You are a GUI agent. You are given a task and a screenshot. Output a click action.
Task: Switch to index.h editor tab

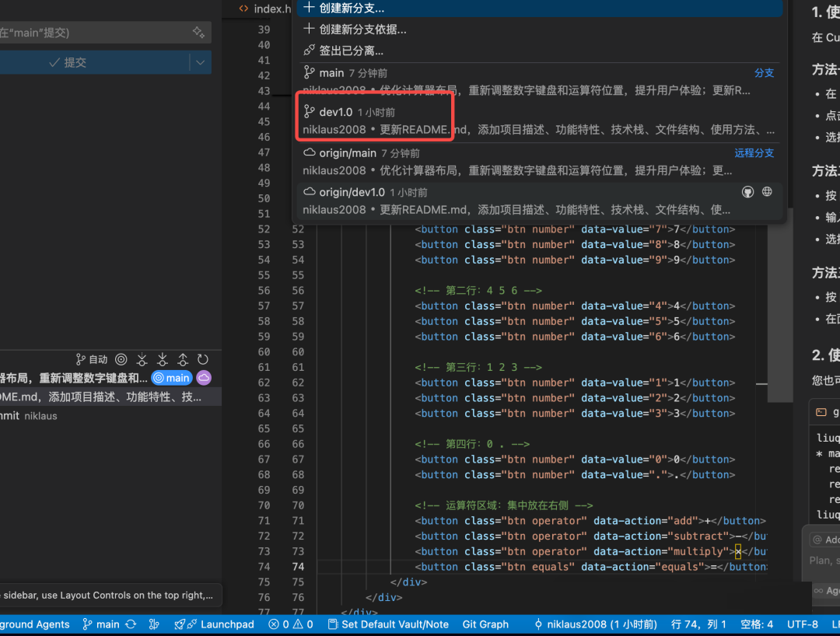point(265,9)
